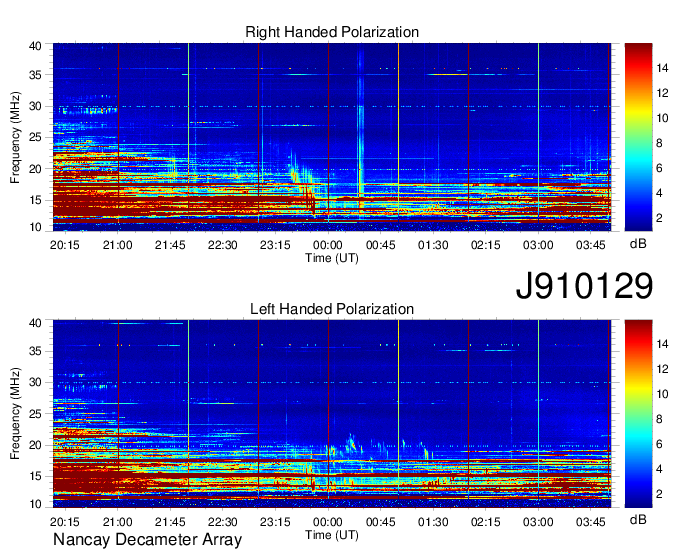The width and height of the screenshot is (680, 552).
Task: Click 00:45 time tick on Right Handed plot
Action: coord(380,245)
